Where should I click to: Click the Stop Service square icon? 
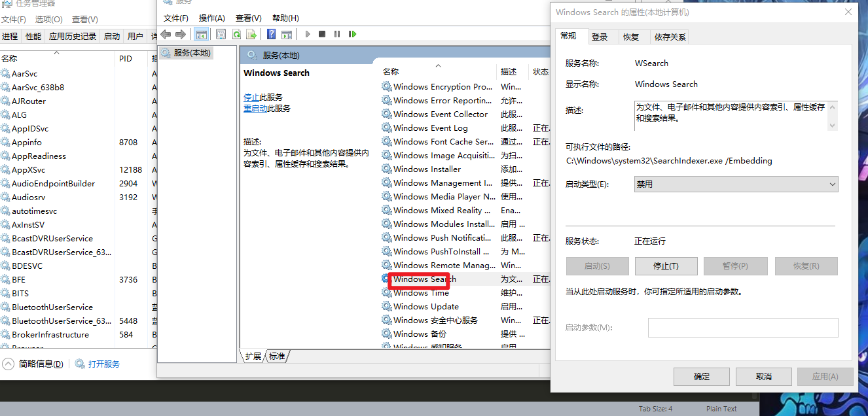tap(322, 34)
